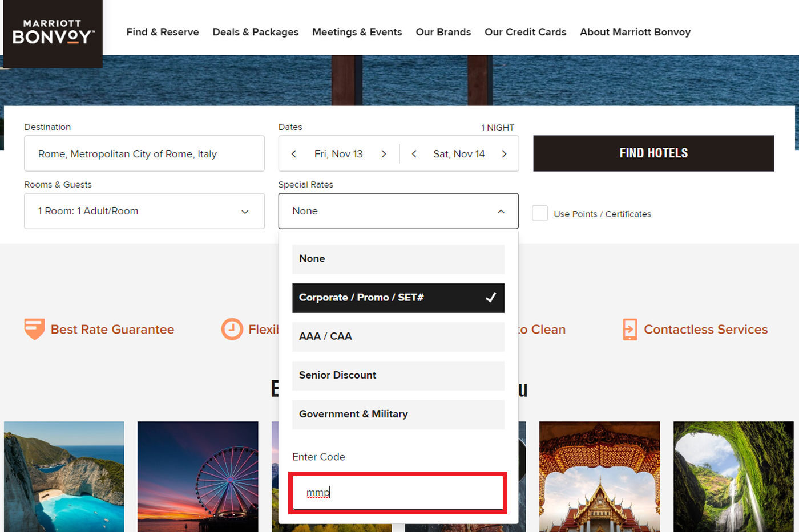Click the Contactless Services phone icon
Image resolution: width=799 pixels, height=532 pixels.
[629, 329]
